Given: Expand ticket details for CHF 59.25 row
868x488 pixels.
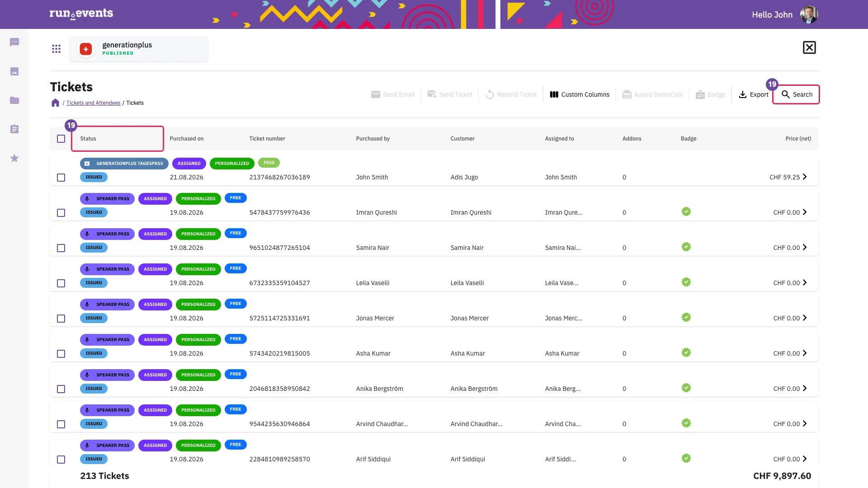Looking at the screenshot, I should 805,177.
